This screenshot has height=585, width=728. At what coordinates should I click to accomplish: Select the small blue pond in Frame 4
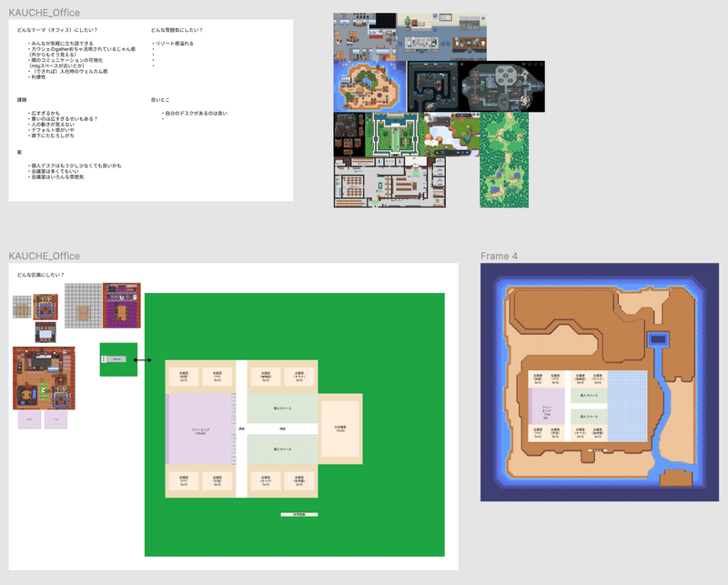pyautogui.click(x=658, y=339)
